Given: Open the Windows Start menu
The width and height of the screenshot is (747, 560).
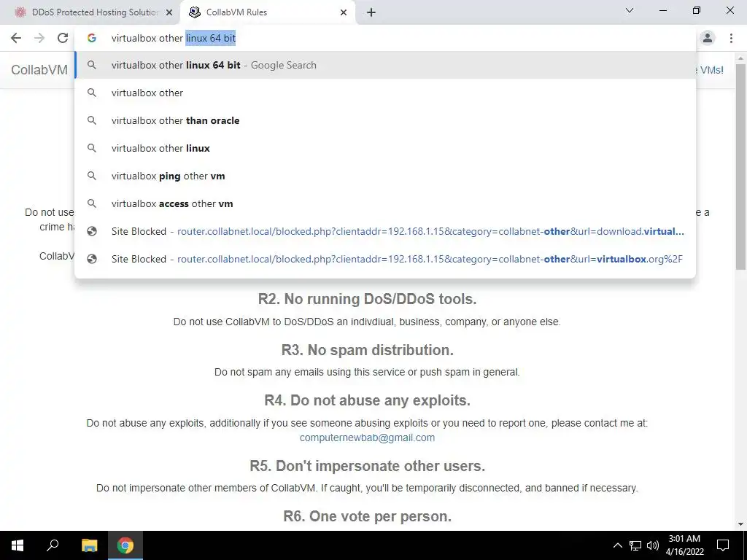Looking at the screenshot, I should (18, 545).
